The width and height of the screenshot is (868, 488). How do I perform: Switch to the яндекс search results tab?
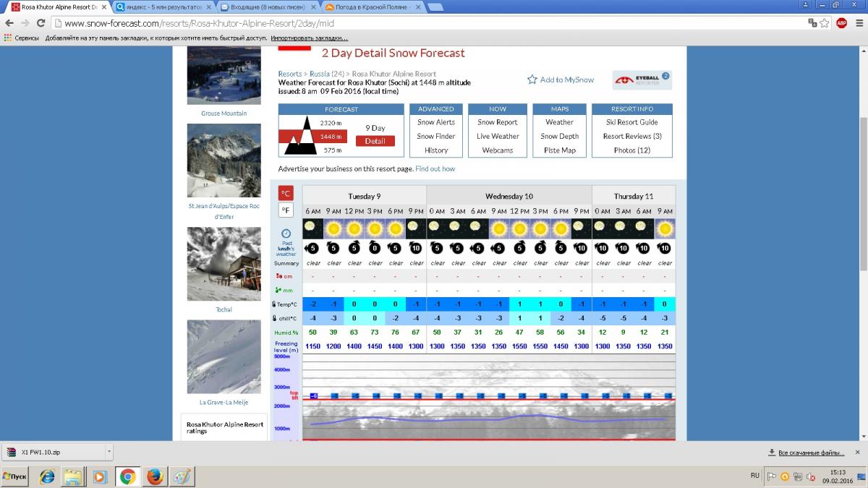[164, 7]
